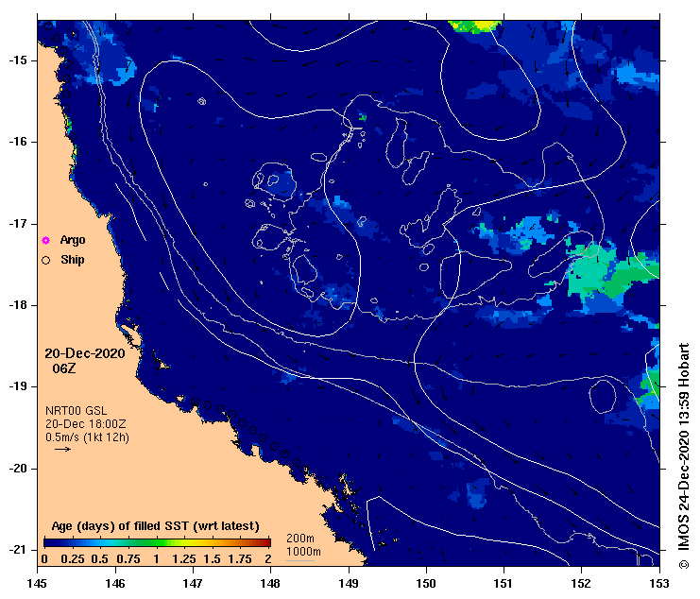The image size is (700, 599).
Task: Click the current speed reference arrow
Action: (x=63, y=449)
